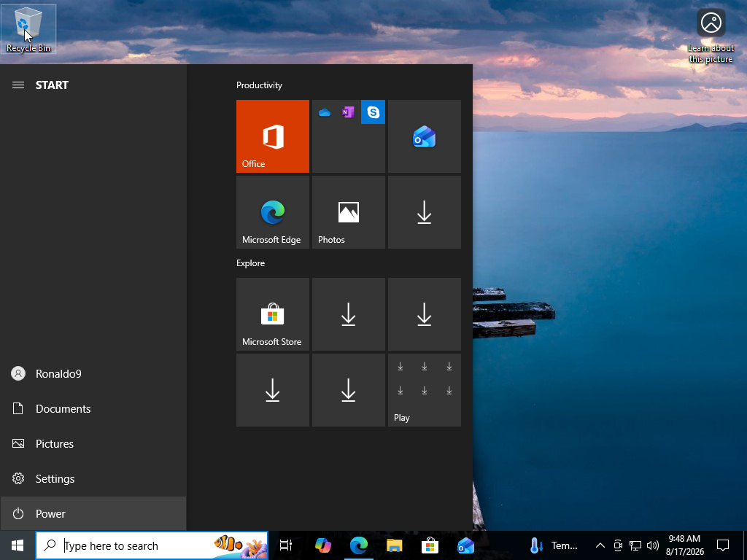Expand the Start menu hamburger button
747x560 pixels.
pos(18,85)
